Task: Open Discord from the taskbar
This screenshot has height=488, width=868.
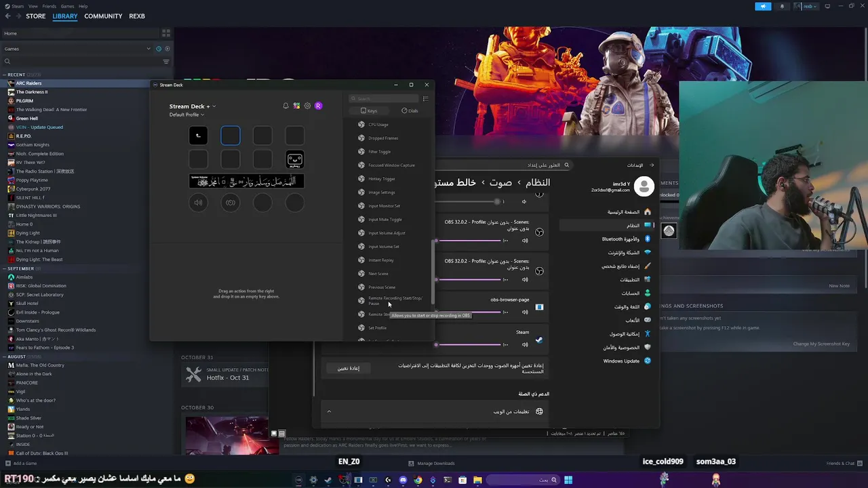Action: pos(403,480)
